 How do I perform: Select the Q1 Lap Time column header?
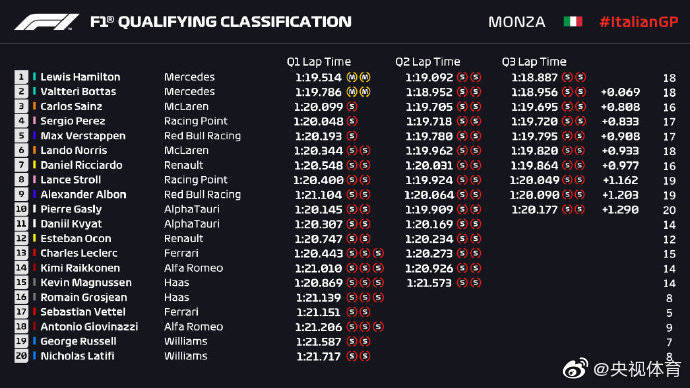[x=319, y=62]
